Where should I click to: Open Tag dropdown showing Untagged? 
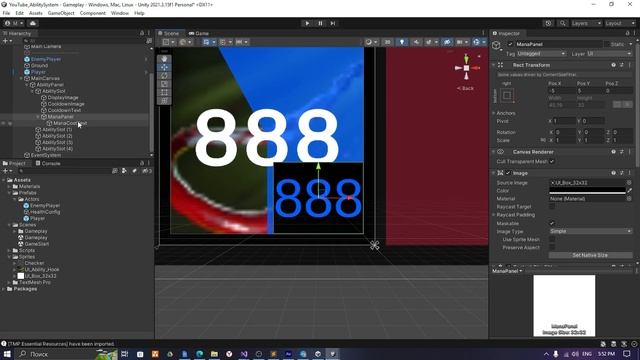click(541, 54)
